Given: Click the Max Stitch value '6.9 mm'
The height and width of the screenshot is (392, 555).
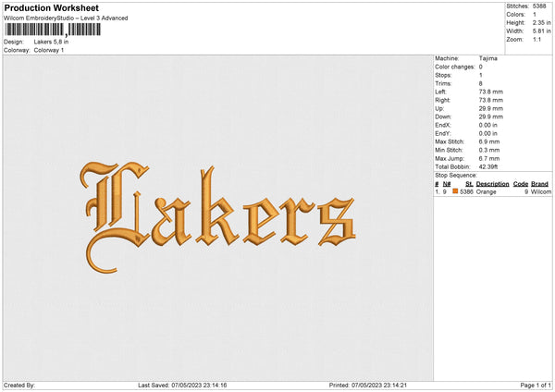Looking at the screenshot, I should coord(489,141).
